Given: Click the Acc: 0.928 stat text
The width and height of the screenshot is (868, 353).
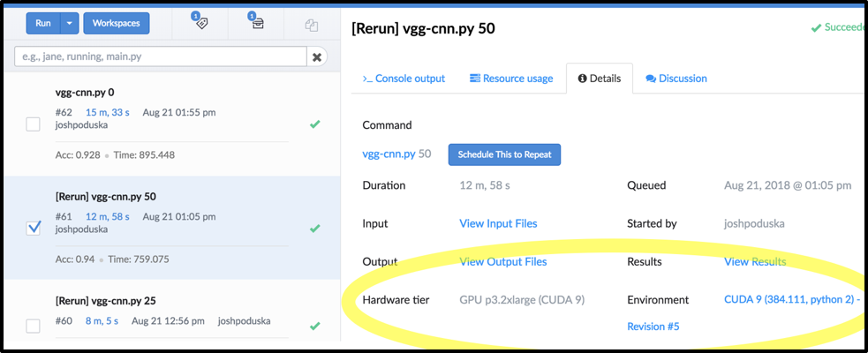Looking at the screenshot, I should [x=78, y=155].
